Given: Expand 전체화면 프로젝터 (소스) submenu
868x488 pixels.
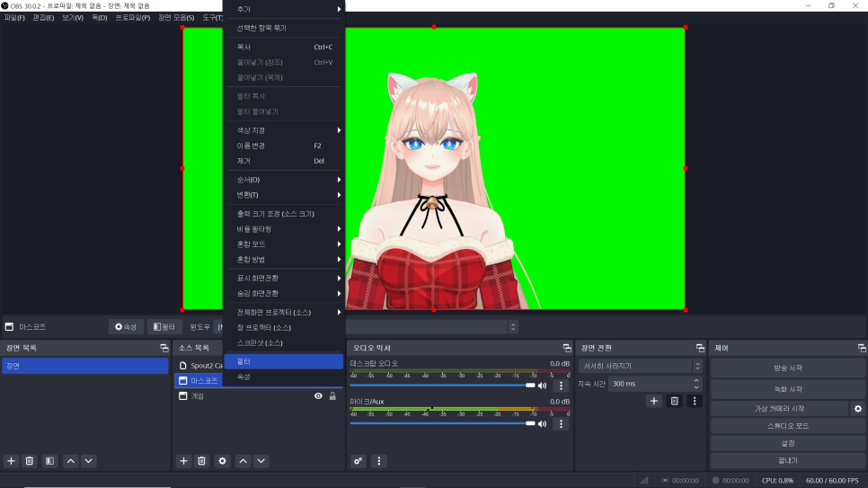Looking at the screenshot, I should tap(284, 313).
